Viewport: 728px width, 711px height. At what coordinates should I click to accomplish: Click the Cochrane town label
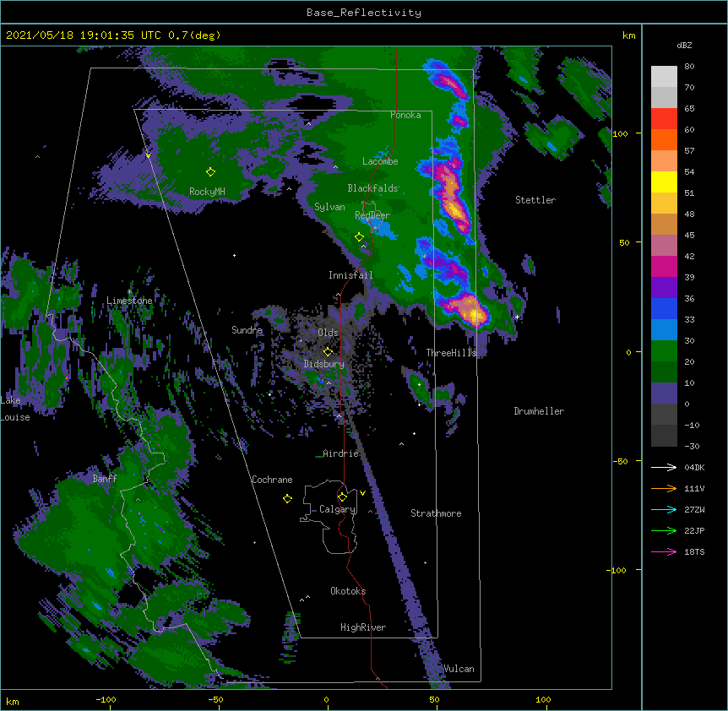tap(272, 480)
